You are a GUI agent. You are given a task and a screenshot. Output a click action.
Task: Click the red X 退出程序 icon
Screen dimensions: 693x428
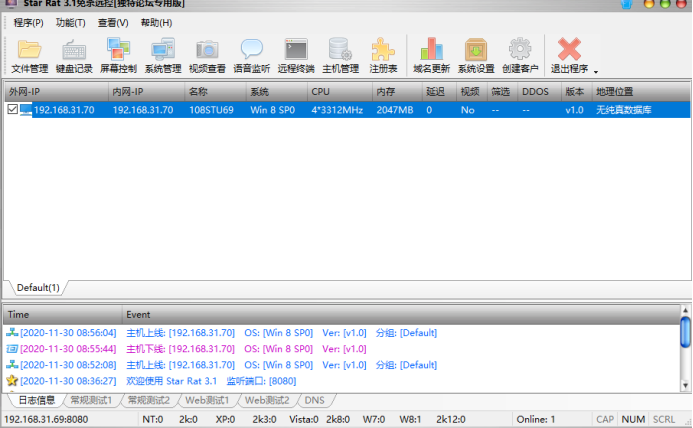(x=569, y=49)
